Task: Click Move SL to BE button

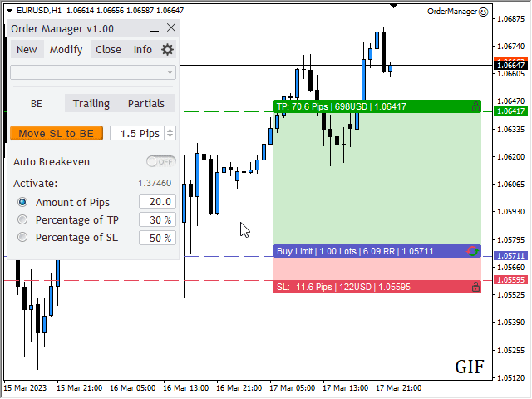Action: point(57,133)
